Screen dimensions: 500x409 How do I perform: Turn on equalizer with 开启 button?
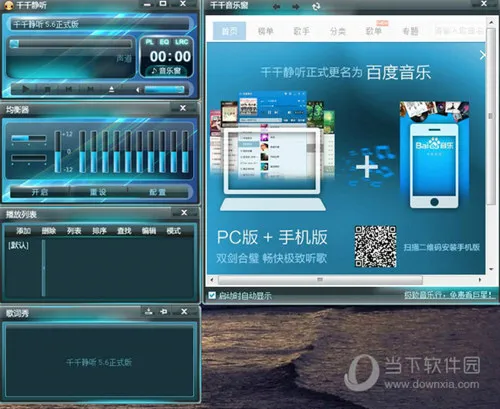point(40,192)
